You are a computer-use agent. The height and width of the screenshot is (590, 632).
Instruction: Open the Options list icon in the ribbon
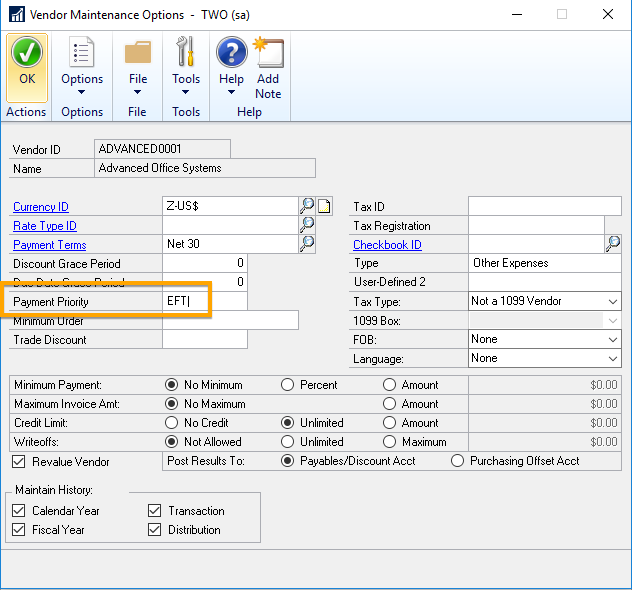[x=82, y=52]
